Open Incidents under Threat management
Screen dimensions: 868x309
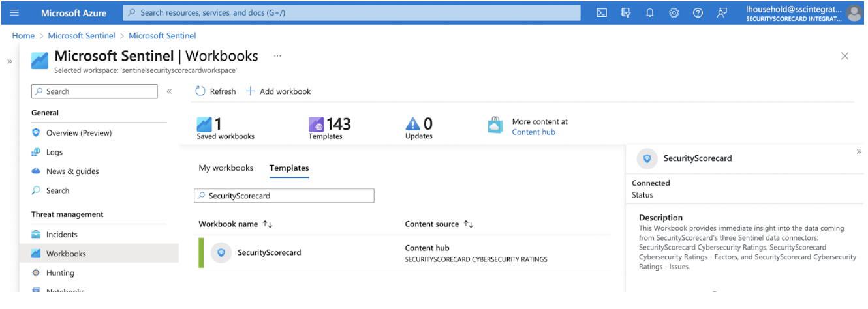62,235
